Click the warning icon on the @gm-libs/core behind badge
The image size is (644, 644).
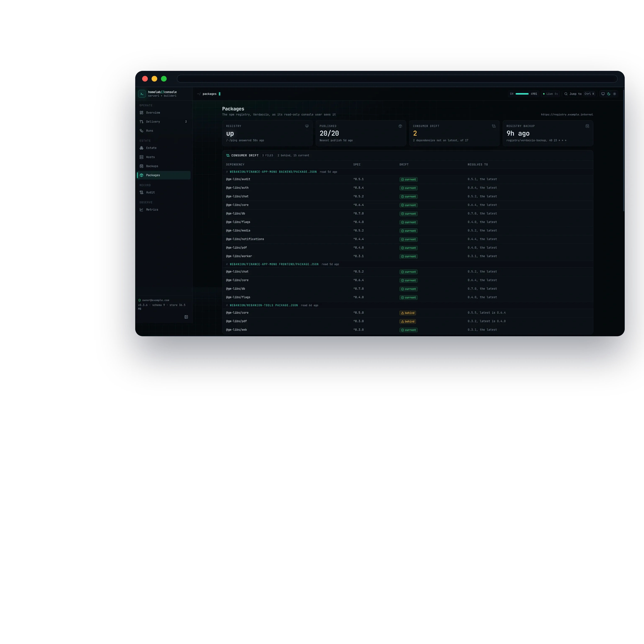tap(403, 313)
